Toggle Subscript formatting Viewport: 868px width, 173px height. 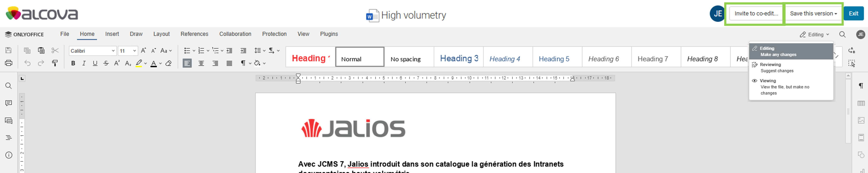(x=128, y=63)
